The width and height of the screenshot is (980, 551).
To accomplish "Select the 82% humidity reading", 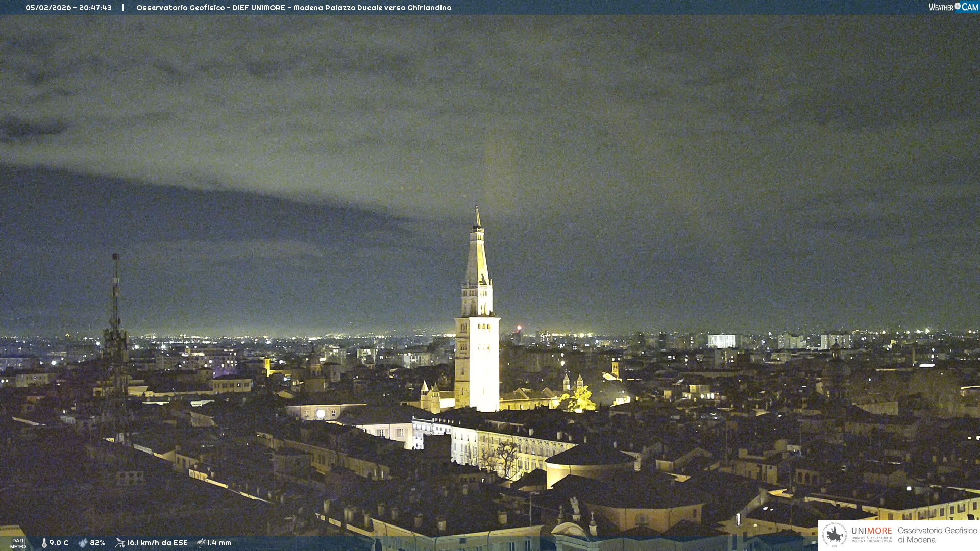I will pyautogui.click(x=97, y=543).
